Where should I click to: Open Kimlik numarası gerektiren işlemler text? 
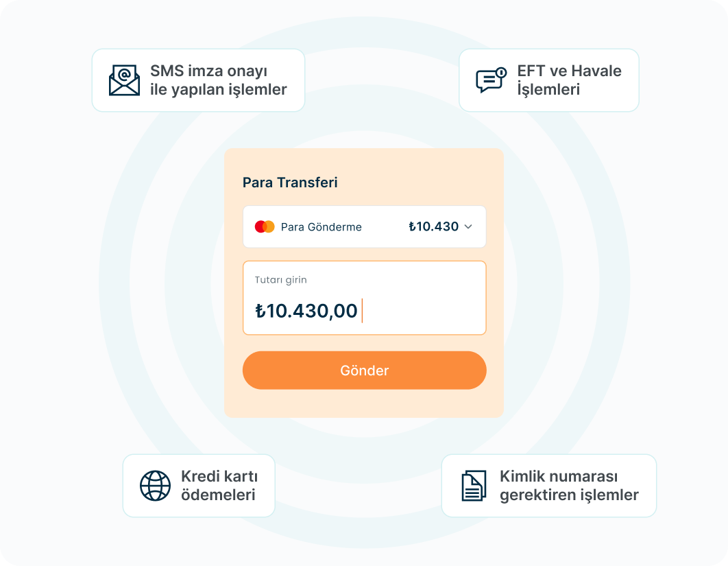569,486
